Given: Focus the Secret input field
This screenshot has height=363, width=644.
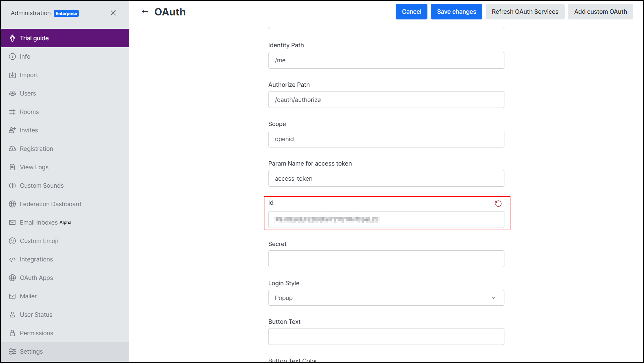Looking at the screenshot, I should click(x=386, y=259).
